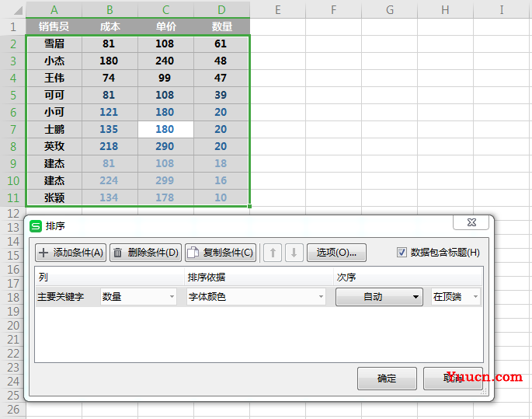The height and width of the screenshot is (419, 532).
Task: Select row 7 header
Action: [13, 129]
